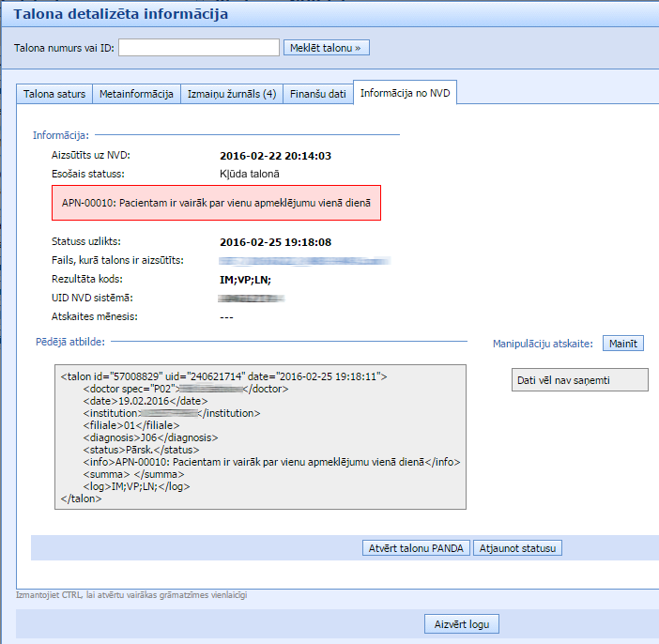659x644 pixels.
Task: Click the Aizsūtīts uz NVD timestamp value
Action: [x=275, y=156]
